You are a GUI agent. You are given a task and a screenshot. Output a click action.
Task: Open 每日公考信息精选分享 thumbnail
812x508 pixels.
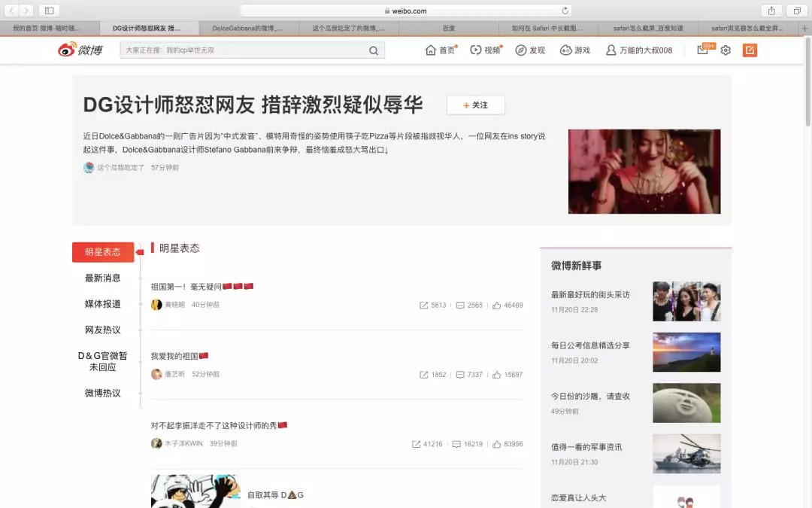(686, 352)
